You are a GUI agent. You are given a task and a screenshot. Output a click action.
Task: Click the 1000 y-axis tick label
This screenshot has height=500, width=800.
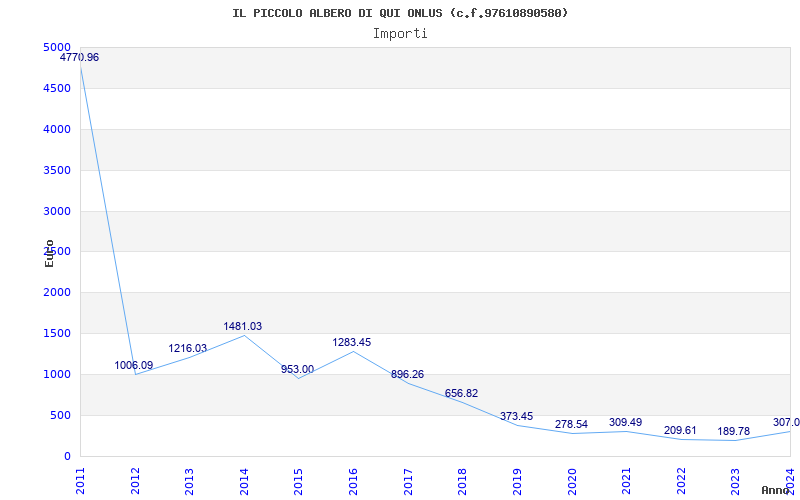[57, 374]
